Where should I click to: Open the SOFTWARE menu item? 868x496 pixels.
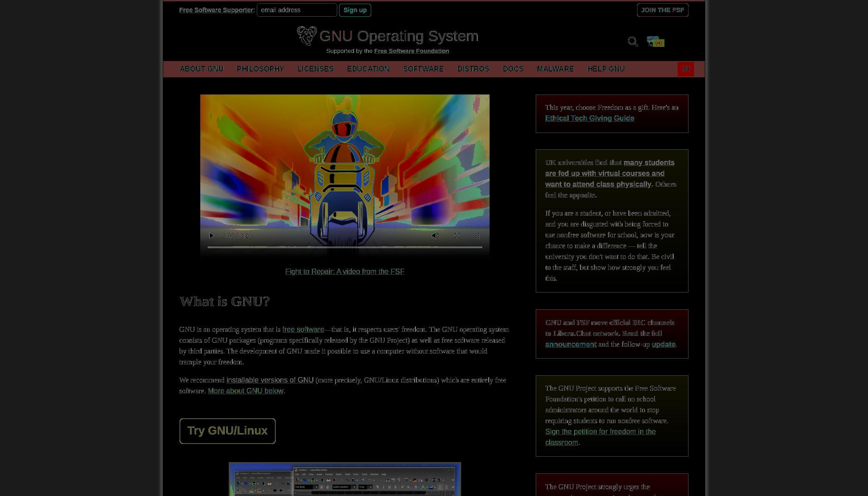pos(424,69)
